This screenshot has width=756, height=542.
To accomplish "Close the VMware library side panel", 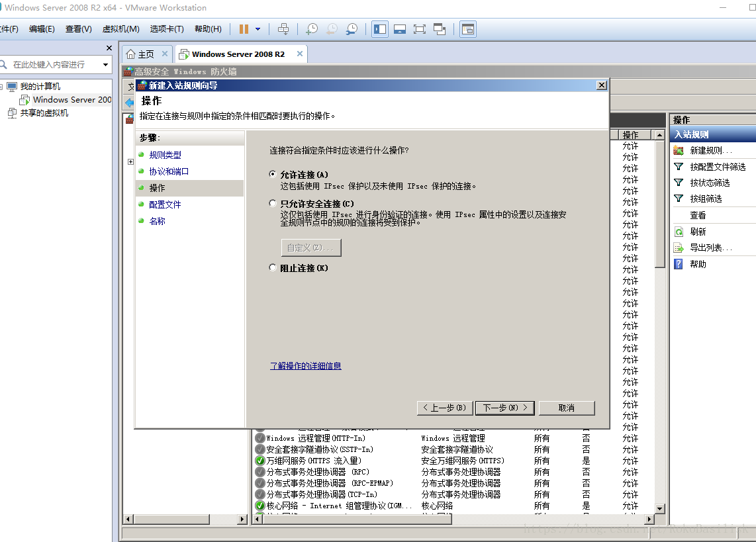I will coord(109,48).
